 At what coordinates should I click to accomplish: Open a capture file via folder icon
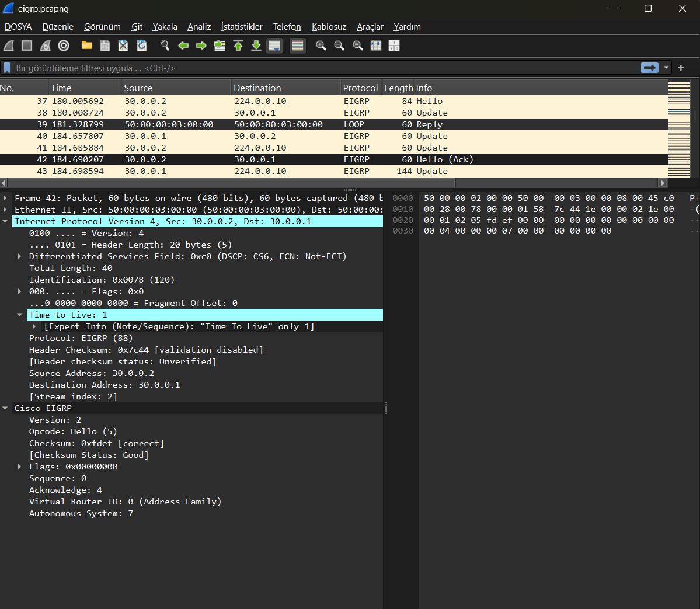(x=87, y=46)
